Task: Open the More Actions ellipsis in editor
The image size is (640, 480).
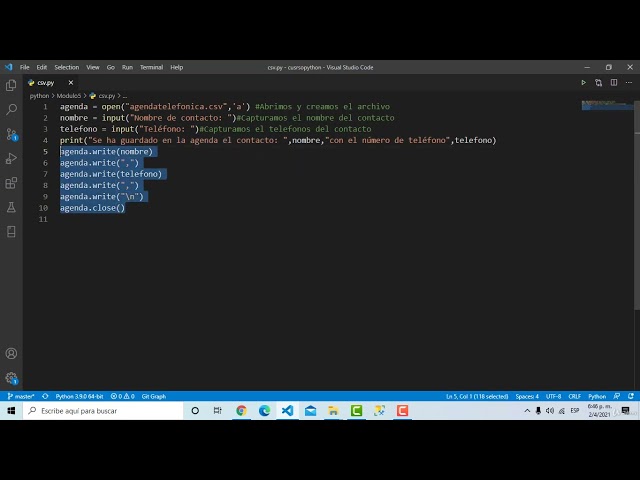Action: point(629,82)
